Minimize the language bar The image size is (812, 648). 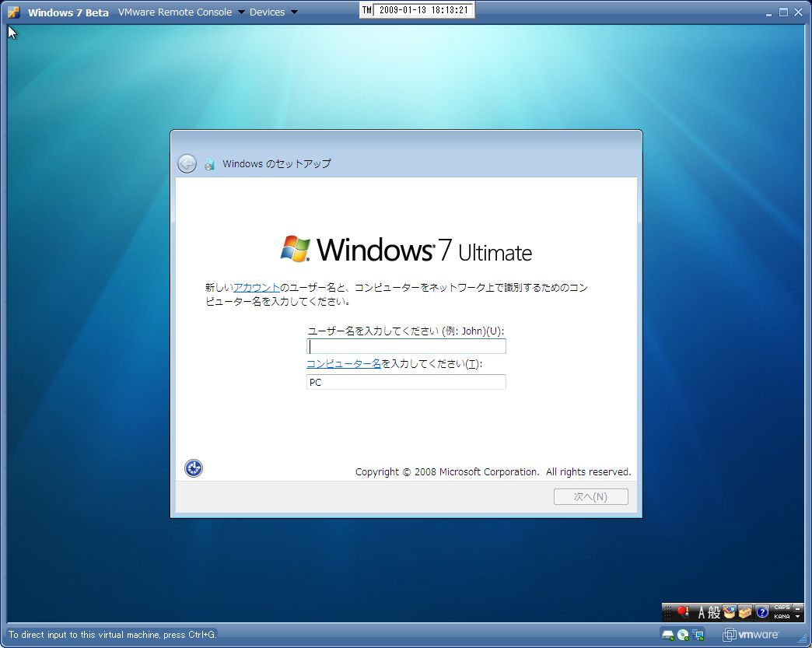(x=797, y=608)
